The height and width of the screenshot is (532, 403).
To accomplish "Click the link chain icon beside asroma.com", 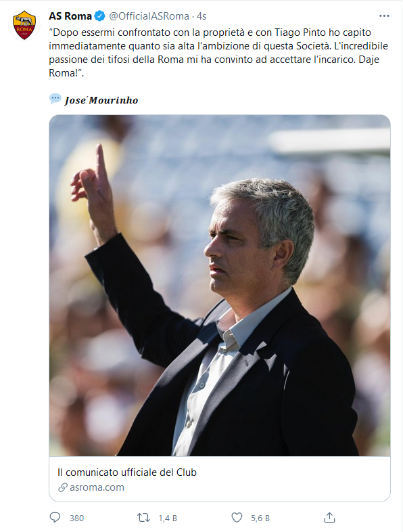I will (63, 487).
